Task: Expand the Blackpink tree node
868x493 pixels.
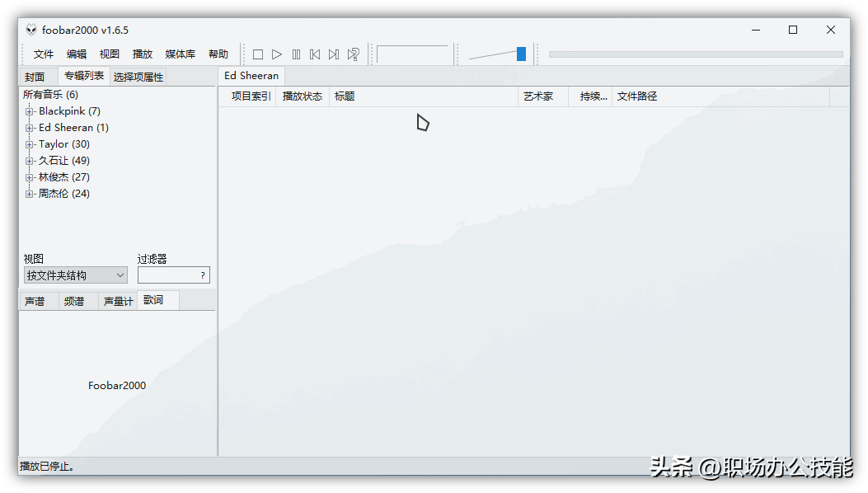Action: (30, 111)
